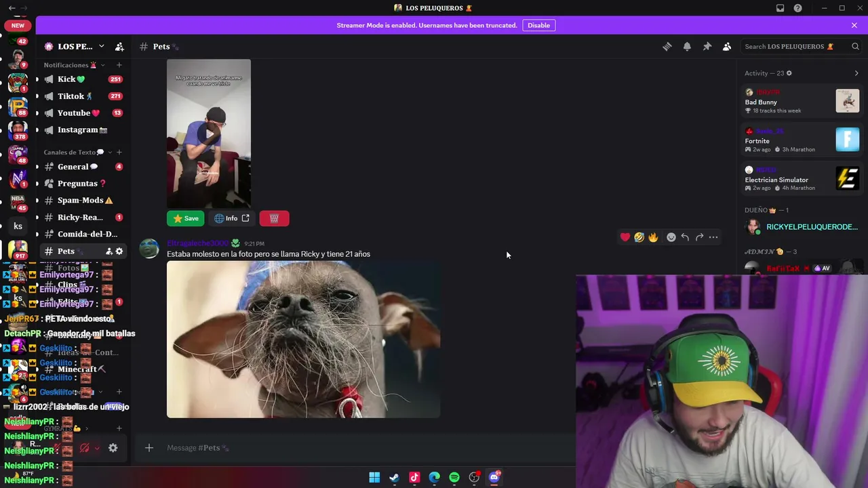This screenshot has width=868, height=488.
Task: Open the Help icon in title bar
Action: (798, 8)
